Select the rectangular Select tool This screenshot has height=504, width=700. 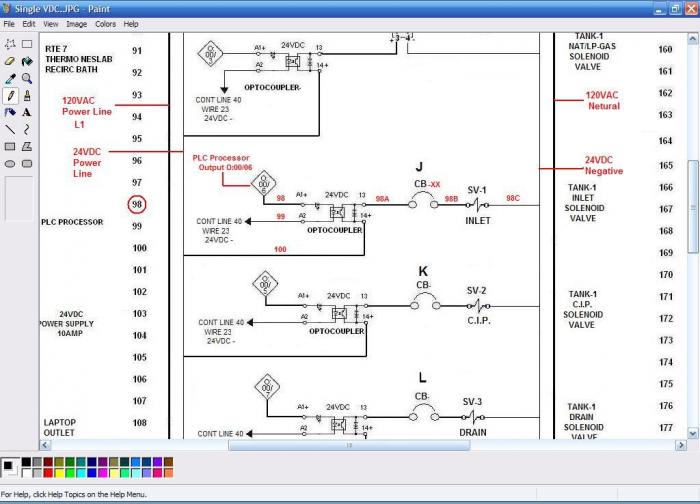pyautogui.click(x=27, y=44)
